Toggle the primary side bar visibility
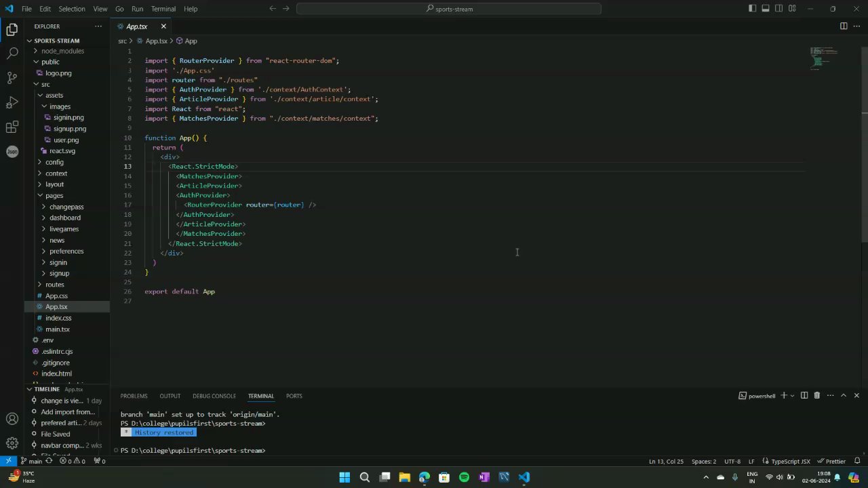Screen dimensions: 868x488 pos(753,9)
